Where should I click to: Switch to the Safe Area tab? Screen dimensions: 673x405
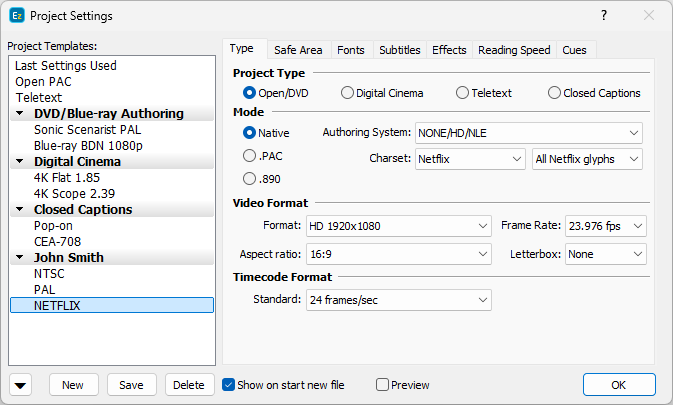[x=298, y=50]
